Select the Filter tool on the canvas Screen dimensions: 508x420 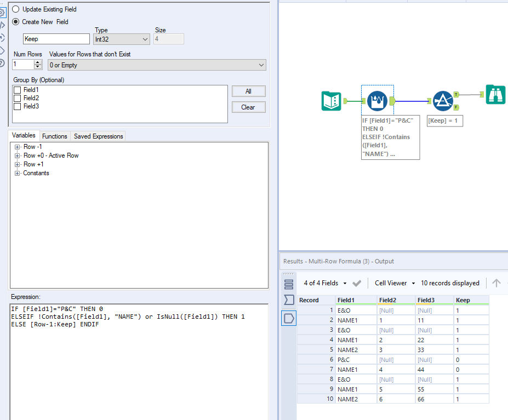point(444,101)
